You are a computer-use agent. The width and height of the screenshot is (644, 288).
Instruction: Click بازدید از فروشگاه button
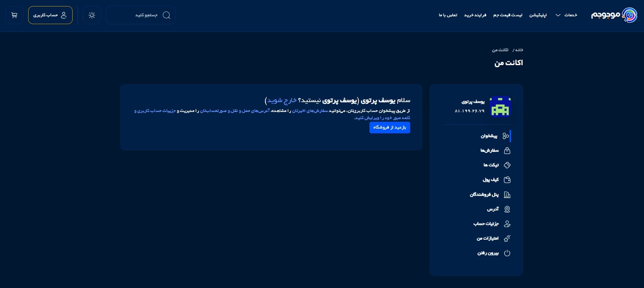pyautogui.click(x=390, y=128)
